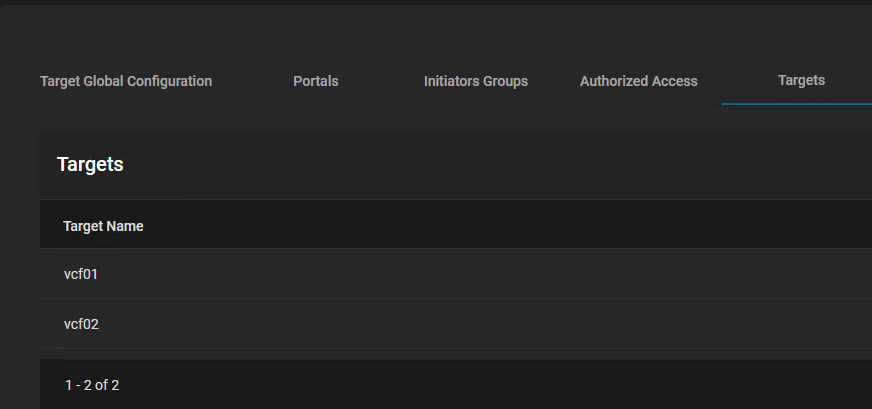Show iSCSI Initiators Groups list

click(x=475, y=81)
